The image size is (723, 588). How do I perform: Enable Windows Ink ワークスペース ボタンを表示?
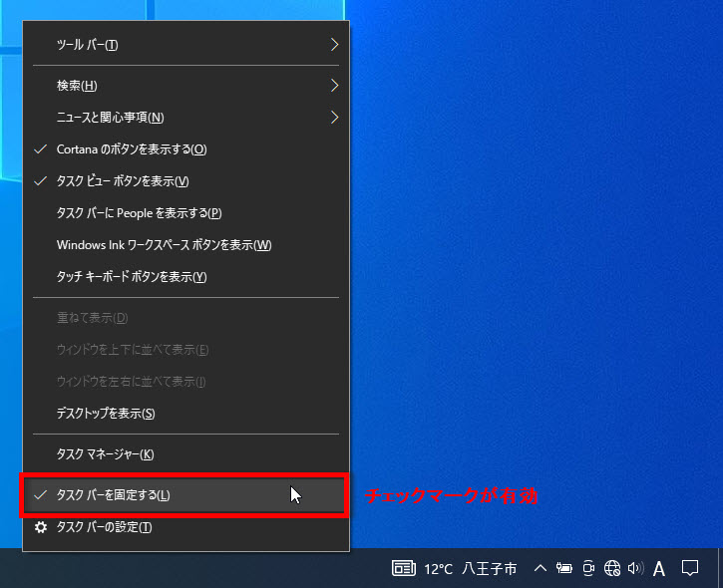pos(165,245)
